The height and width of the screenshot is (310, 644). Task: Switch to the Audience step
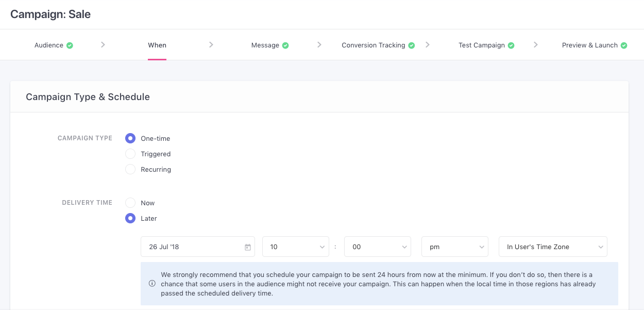coord(49,45)
